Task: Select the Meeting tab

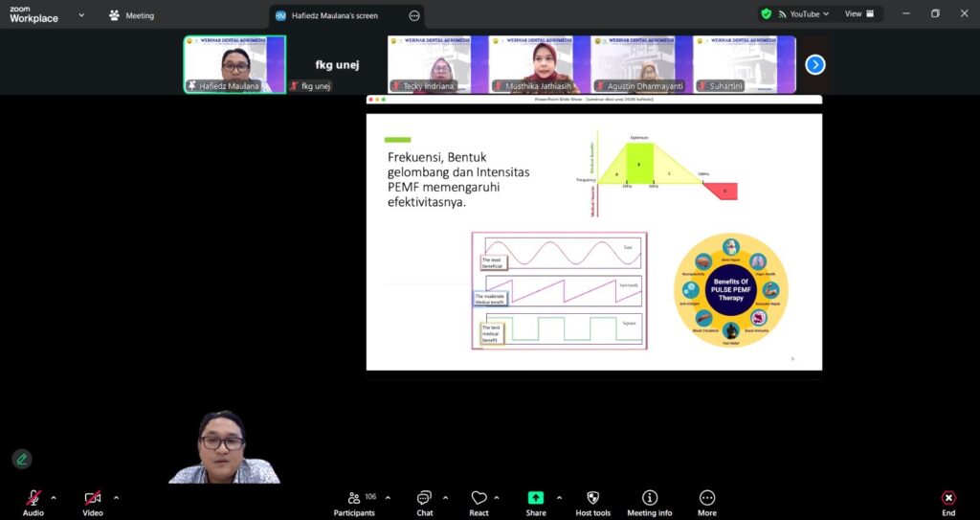Action: [x=132, y=15]
